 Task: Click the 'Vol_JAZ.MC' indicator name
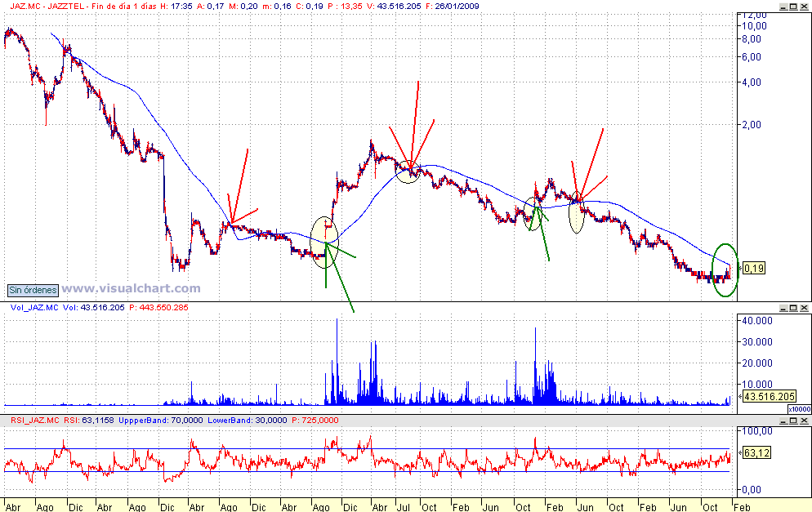coord(34,308)
